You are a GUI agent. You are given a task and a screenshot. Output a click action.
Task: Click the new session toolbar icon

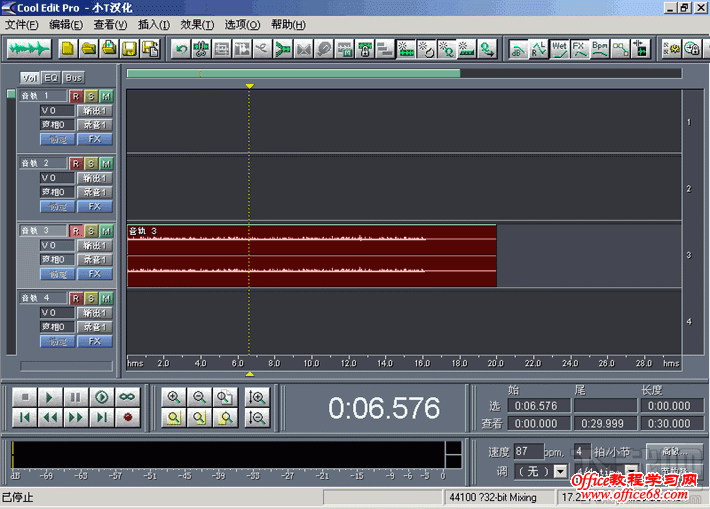tap(68, 48)
